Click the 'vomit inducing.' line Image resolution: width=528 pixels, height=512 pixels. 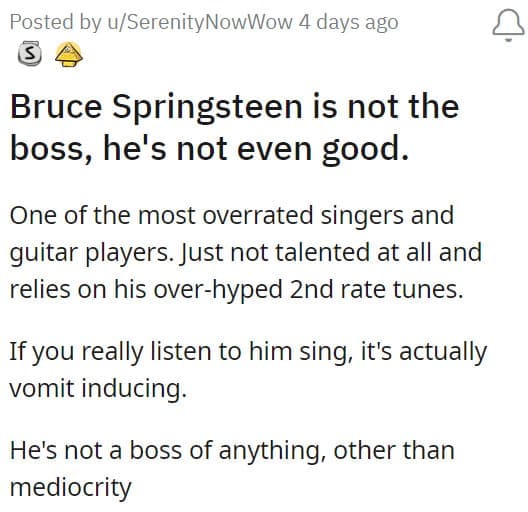98,388
